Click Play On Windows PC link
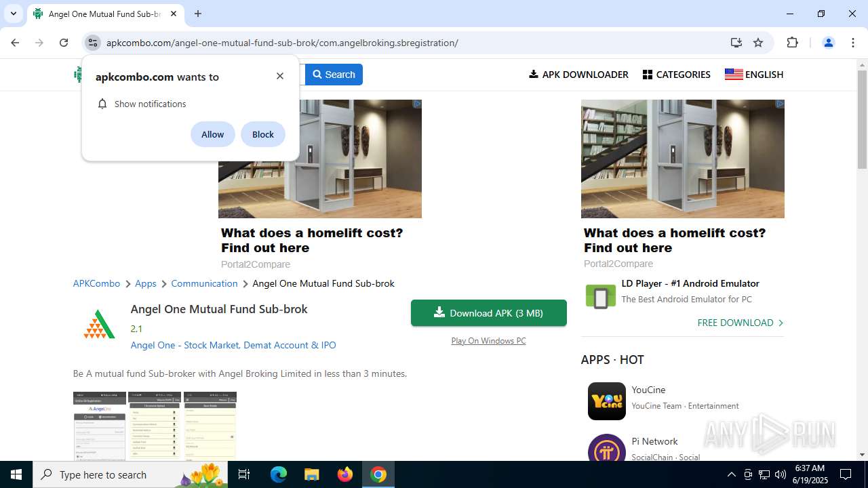This screenshot has height=488, width=868. coord(488,341)
